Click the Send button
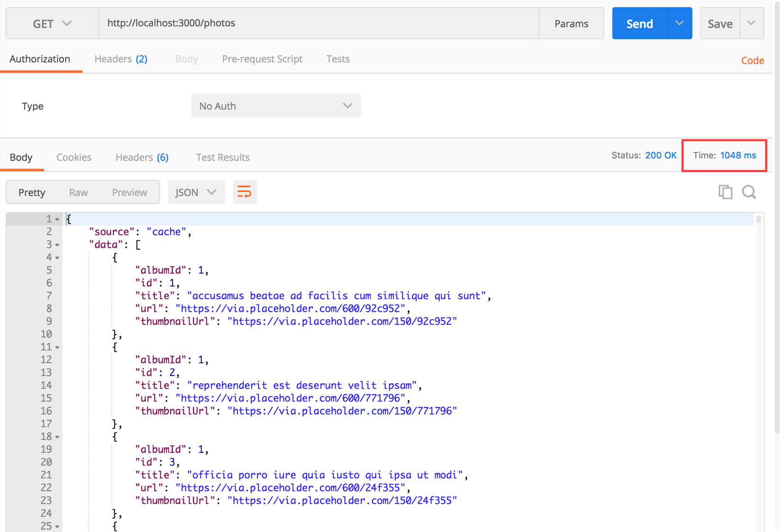This screenshot has width=782, height=532. coord(639,23)
